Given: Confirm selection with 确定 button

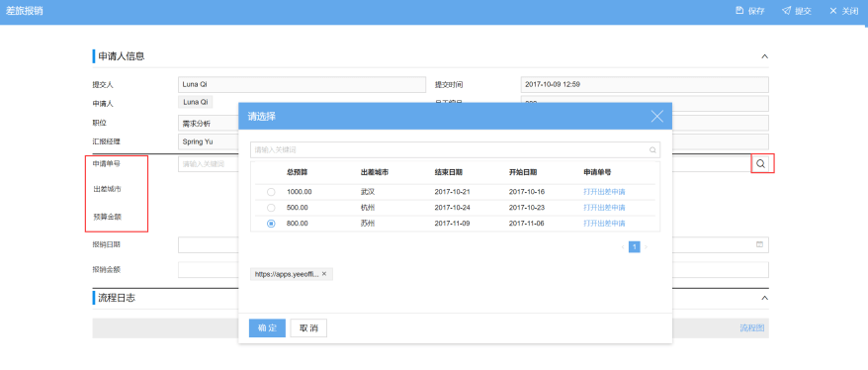Looking at the screenshot, I should coord(267,327).
